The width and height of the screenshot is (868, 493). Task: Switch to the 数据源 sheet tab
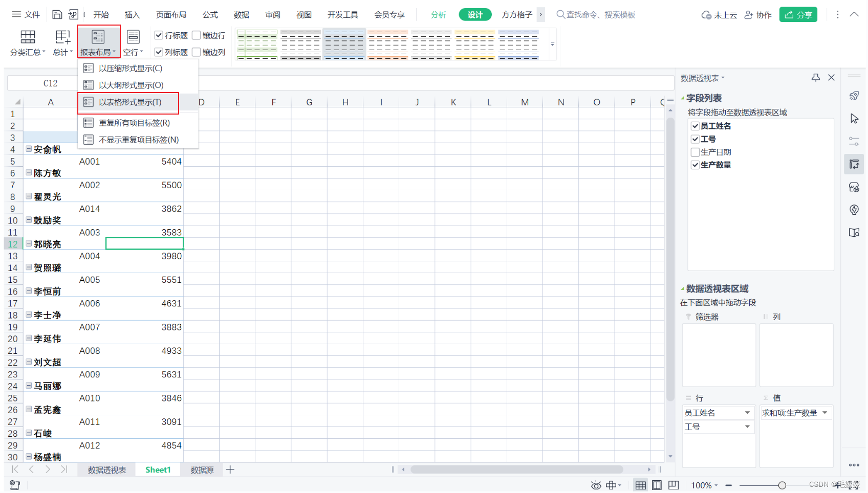click(202, 469)
